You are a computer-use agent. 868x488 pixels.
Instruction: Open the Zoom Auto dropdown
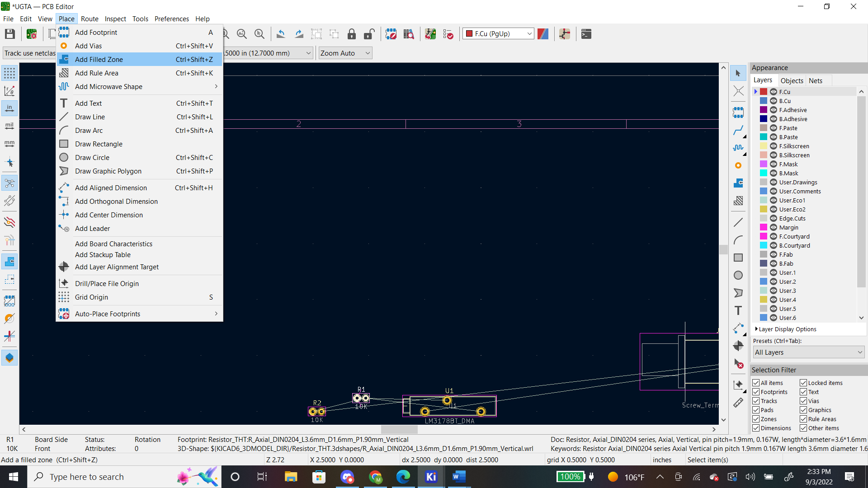345,53
